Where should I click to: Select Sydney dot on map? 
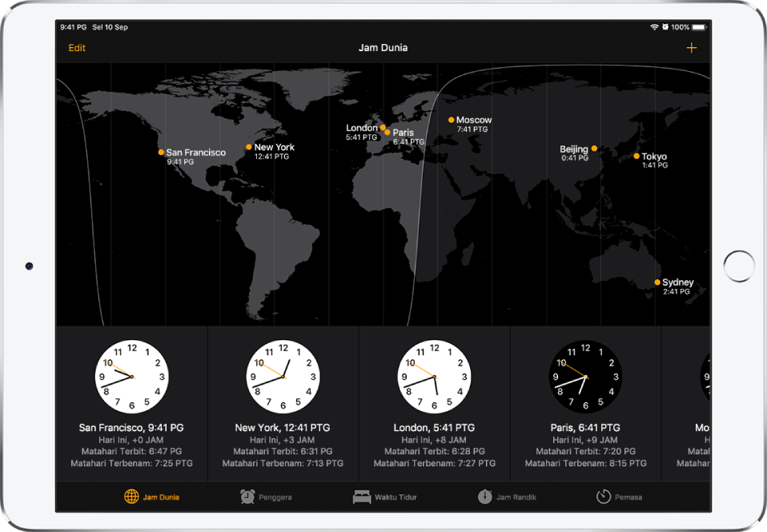[657, 282]
